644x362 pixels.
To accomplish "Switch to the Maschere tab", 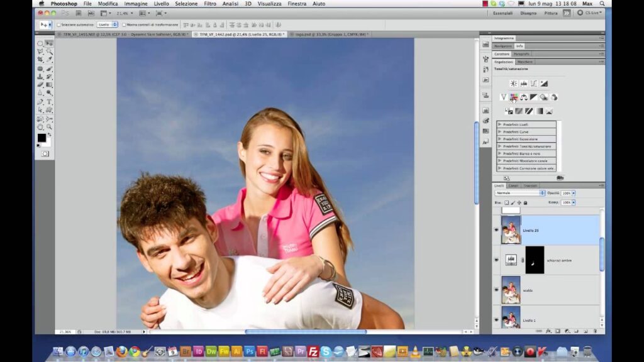I will coord(525,62).
